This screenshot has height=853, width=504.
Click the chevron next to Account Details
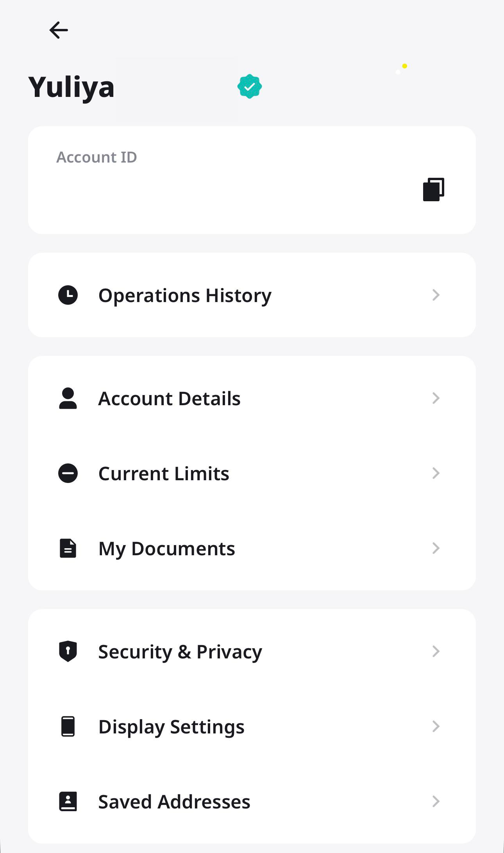click(436, 398)
